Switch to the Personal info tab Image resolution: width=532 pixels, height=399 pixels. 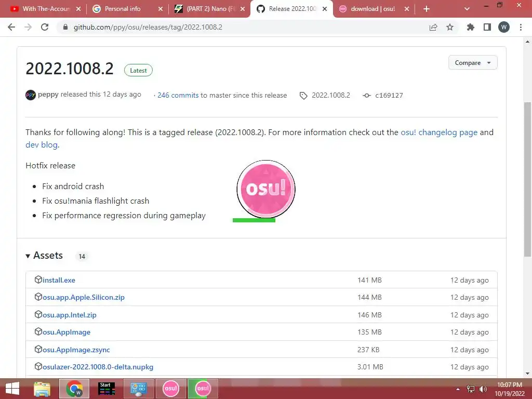[122, 9]
